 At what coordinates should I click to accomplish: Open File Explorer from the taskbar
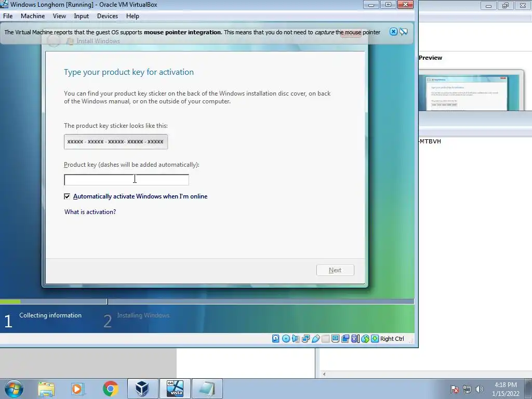point(46,389)
